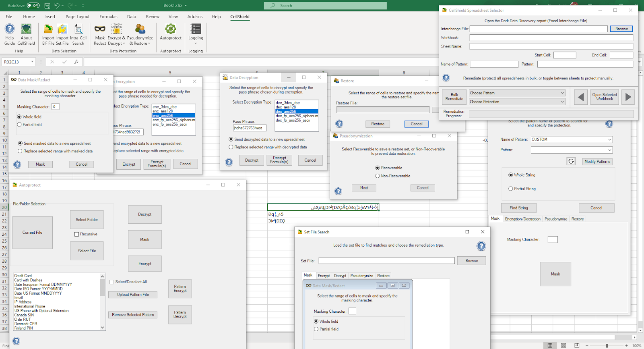This screenshot has height=349, width=644.
Task: Click the Autoprotect ribbon icon
Action: pyautogui.click(x=171, y=32)
